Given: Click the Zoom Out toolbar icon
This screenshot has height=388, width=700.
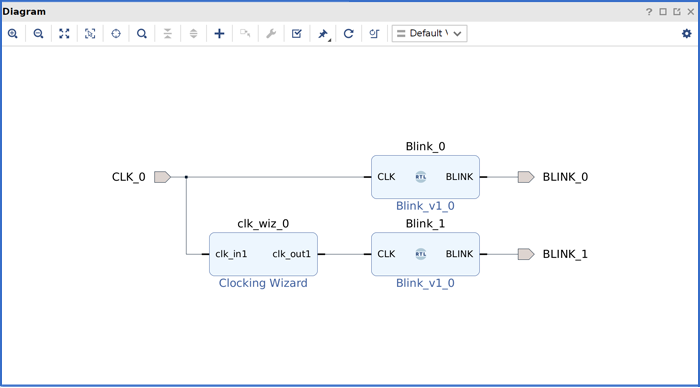Looking at the screenshot, I should point(38,33).
